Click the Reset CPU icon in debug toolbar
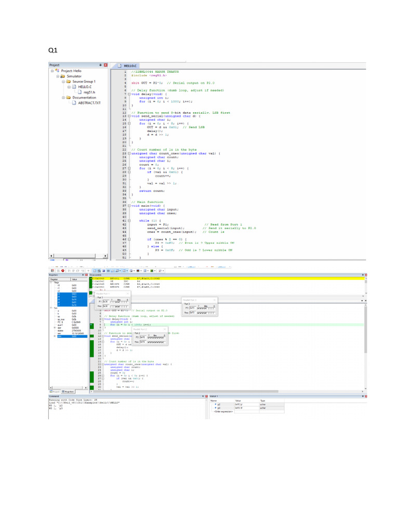Image resolution: width=399 pixels, height=532 pixels. [x=52, y=271]
